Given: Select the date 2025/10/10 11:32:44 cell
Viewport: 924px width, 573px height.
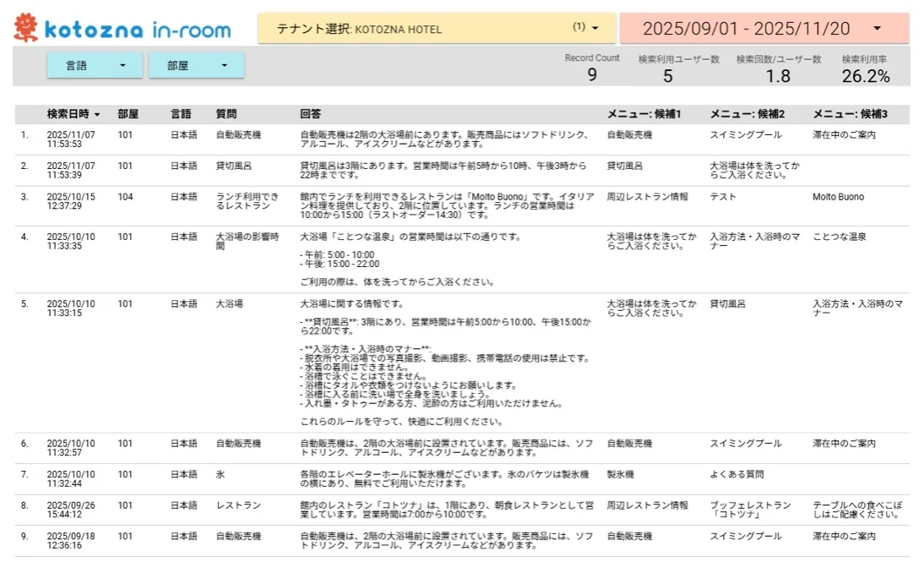Looking at the screenshot, I should (x=71, y=478).
